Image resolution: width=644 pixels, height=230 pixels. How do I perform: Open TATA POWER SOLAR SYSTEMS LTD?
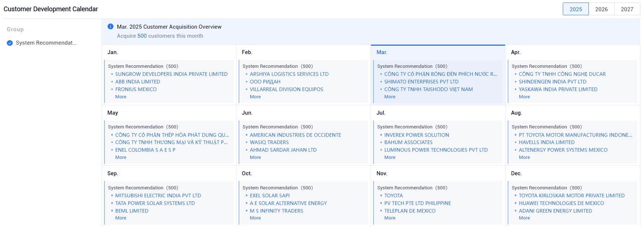[x=155, y=203]
